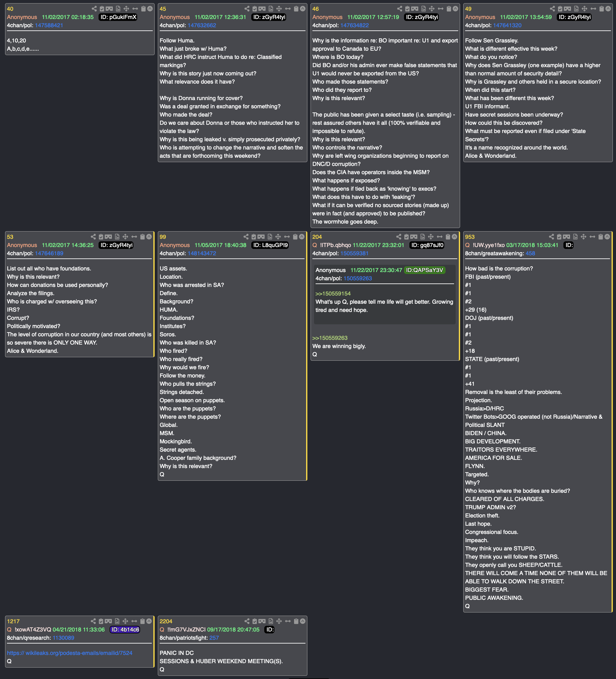Follow the >>150559154 reply reference
Screen dimensions: 616x679
point(333,293)
